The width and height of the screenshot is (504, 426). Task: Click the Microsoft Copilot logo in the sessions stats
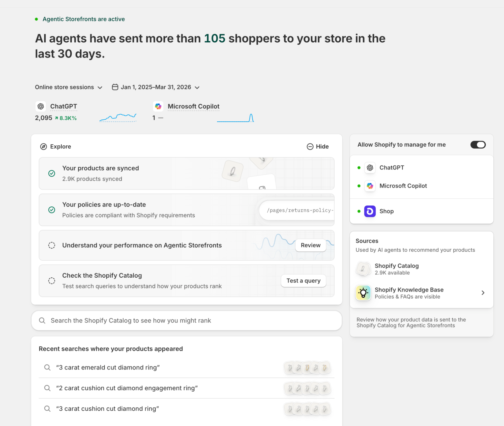pos(158,107)
